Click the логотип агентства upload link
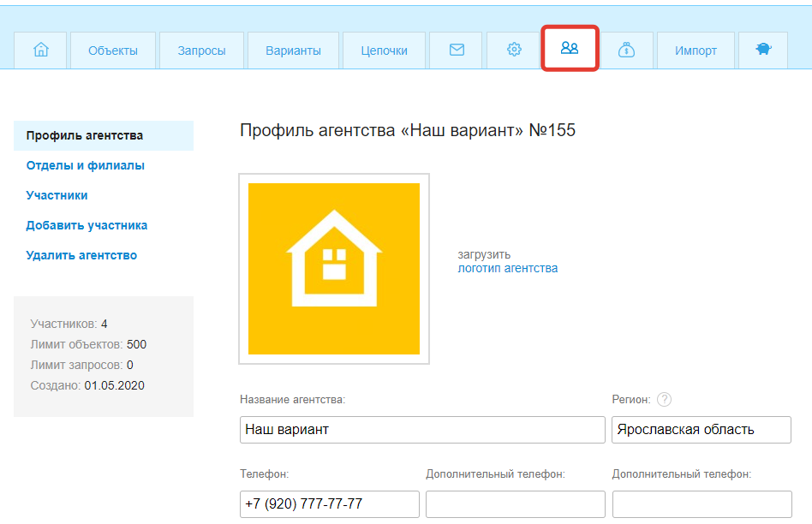812x524 pixels. tap(508, 268)
